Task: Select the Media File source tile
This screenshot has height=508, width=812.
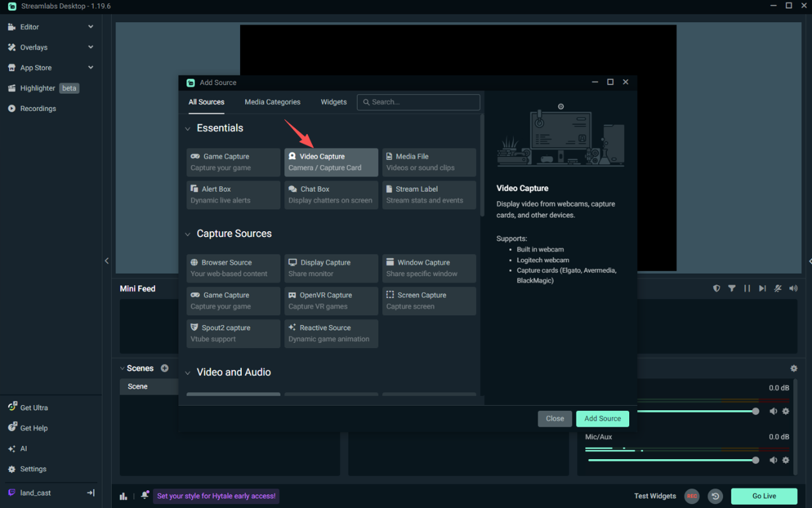Action: click(x=429, y=162)
